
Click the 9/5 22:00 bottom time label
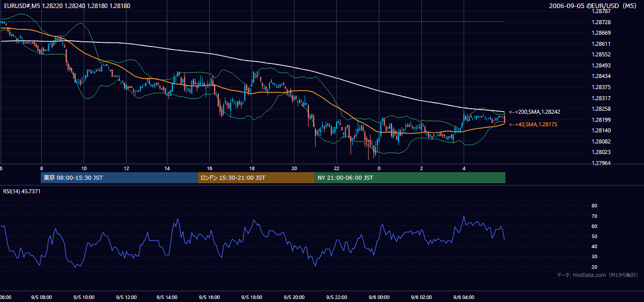click(336, 297)
